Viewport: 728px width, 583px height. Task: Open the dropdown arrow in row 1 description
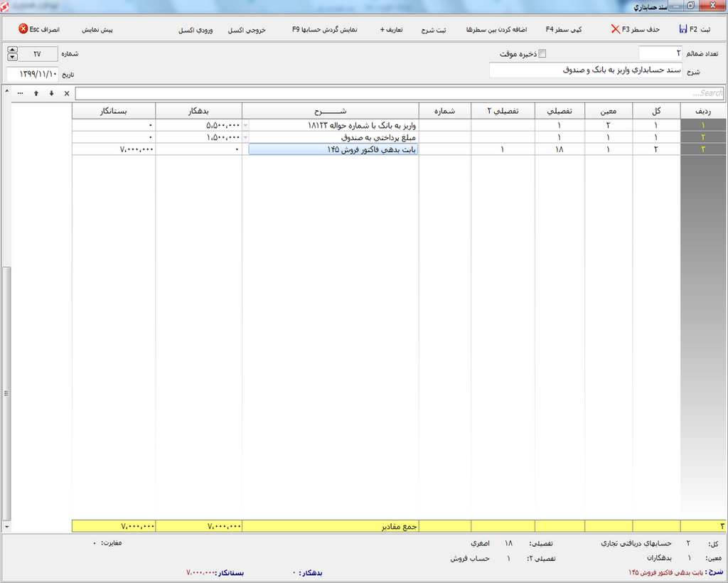[x=245, y=125]
